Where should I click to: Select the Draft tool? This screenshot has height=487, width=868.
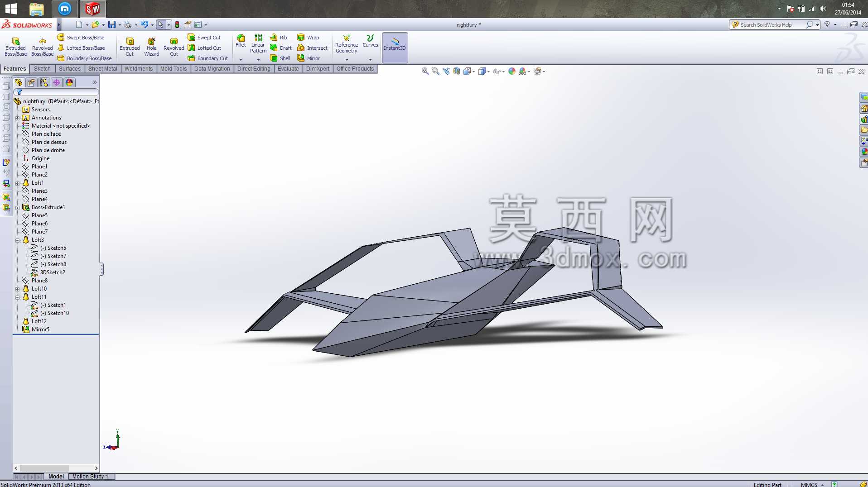point(281,48)
